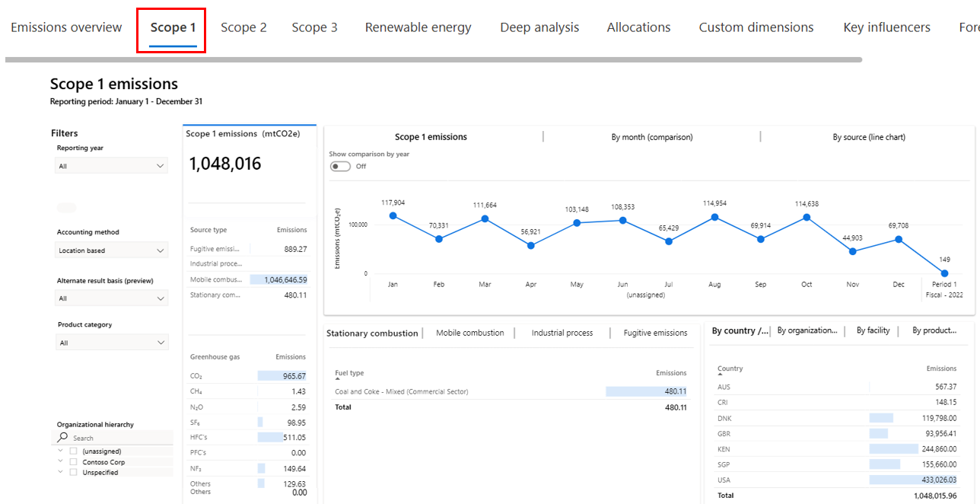The image size is (980, 504).
Task: Click the horizontal scrollbar below the tabs
Action: (434, 59)
